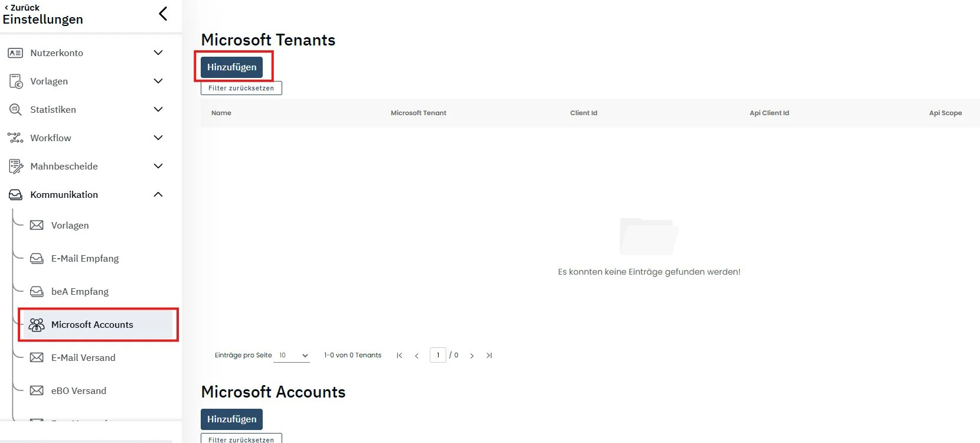This screenshot has width=980, height=443.
Task: Click the Microsoft Accounts people icon
Action: tap(37, 324)
